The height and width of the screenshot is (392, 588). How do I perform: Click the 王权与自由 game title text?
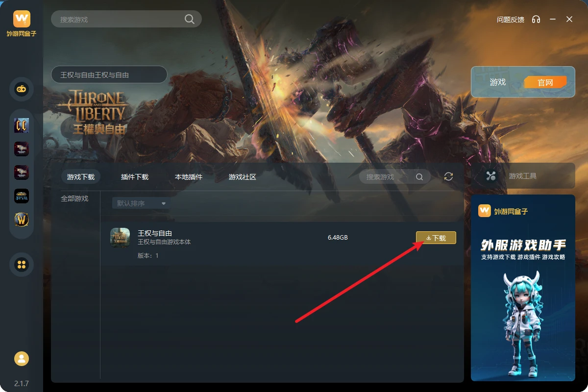155,233
